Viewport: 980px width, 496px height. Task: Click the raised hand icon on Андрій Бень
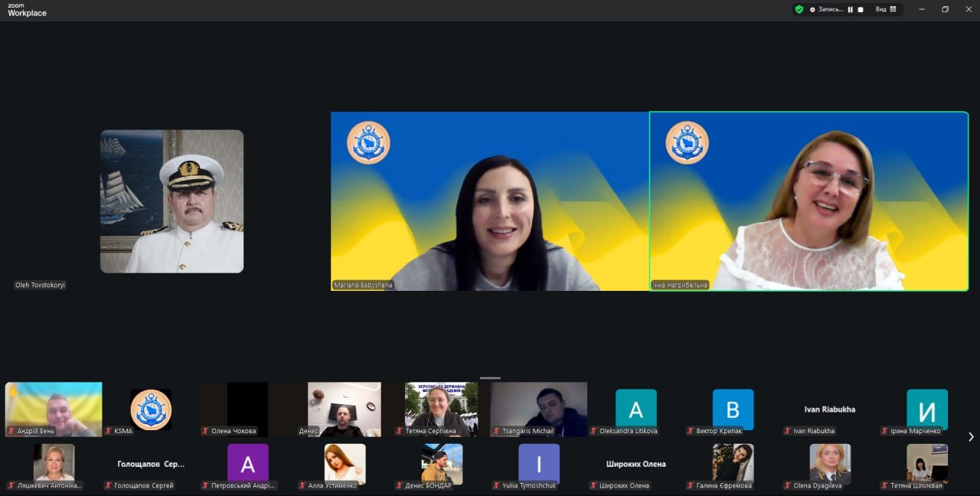[13, 391]
